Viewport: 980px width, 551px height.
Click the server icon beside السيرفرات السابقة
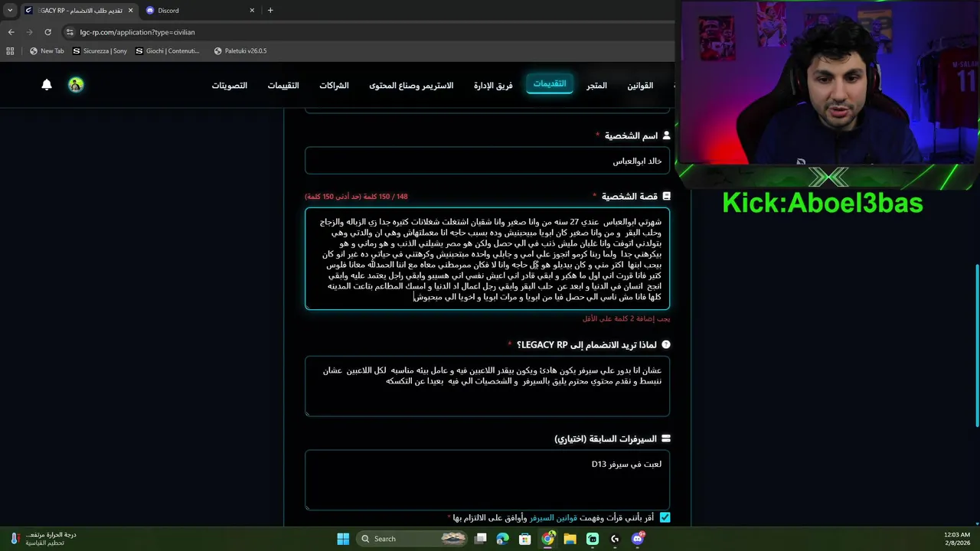click(x=665, y=439)
